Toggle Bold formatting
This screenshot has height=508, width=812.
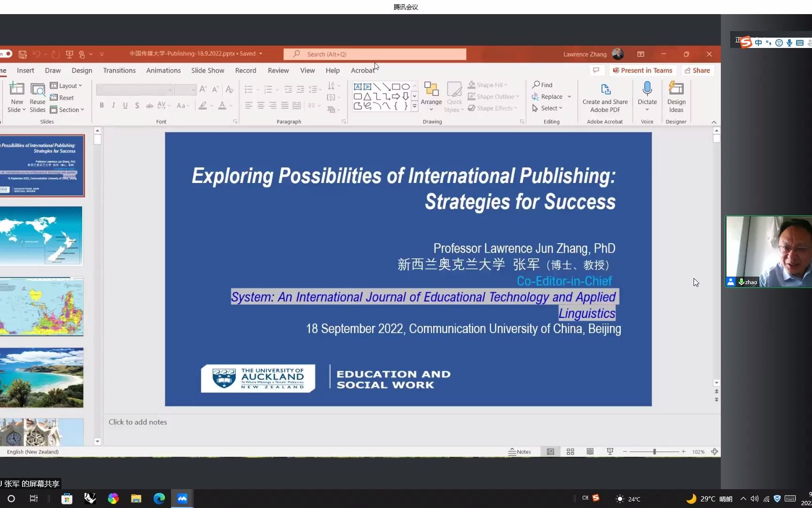click(101, 105)
